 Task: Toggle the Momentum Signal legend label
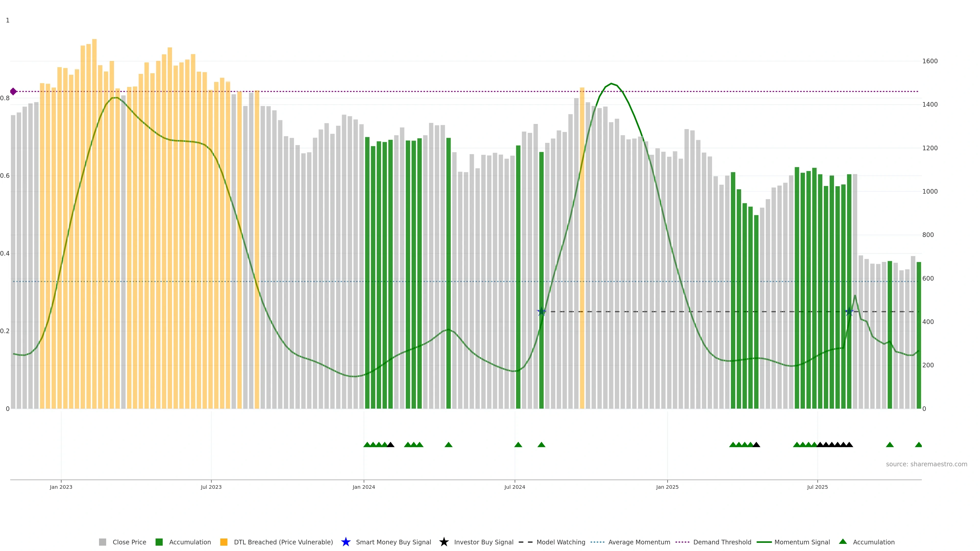tap(802, 542)
